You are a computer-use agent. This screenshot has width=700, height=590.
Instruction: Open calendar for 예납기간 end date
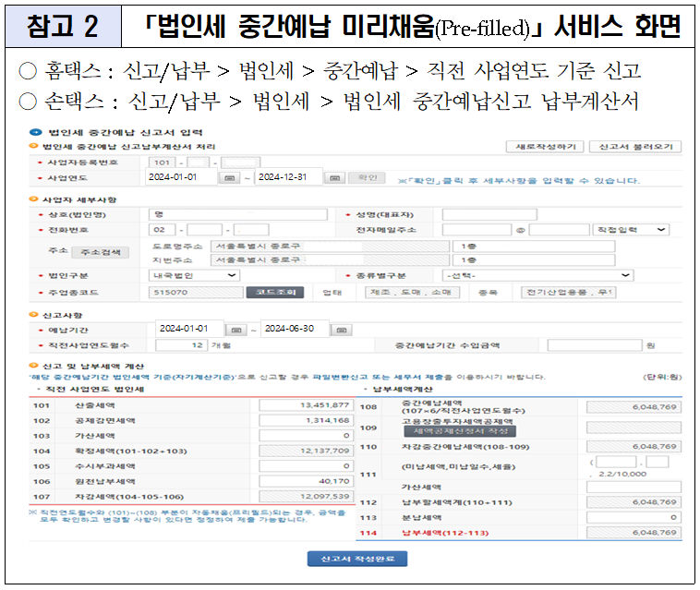click(x=342, y=329)
